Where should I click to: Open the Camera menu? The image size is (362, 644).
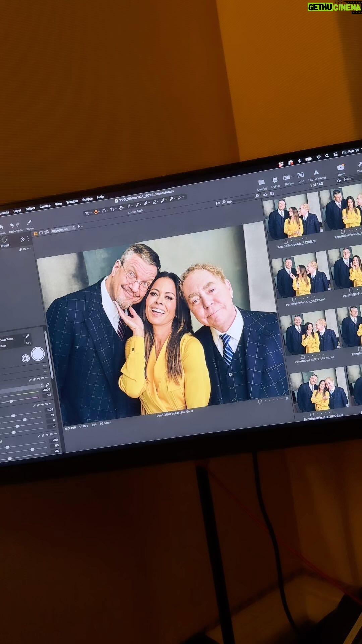[45, 206]
